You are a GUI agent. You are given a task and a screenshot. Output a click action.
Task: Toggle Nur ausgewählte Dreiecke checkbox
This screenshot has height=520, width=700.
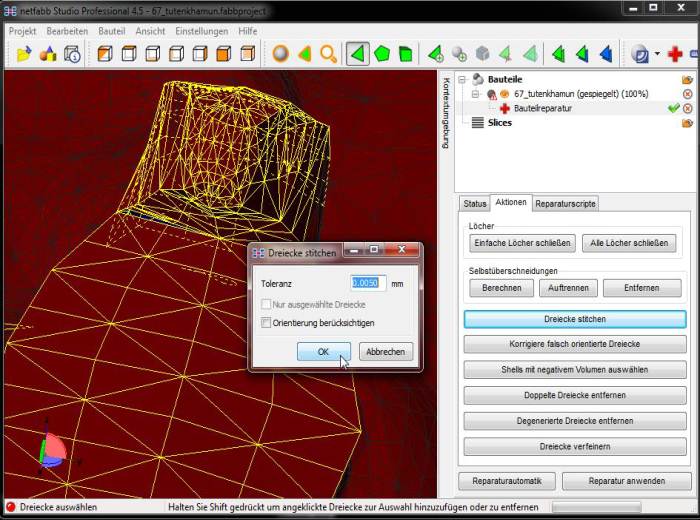click(x=266, y=304)
